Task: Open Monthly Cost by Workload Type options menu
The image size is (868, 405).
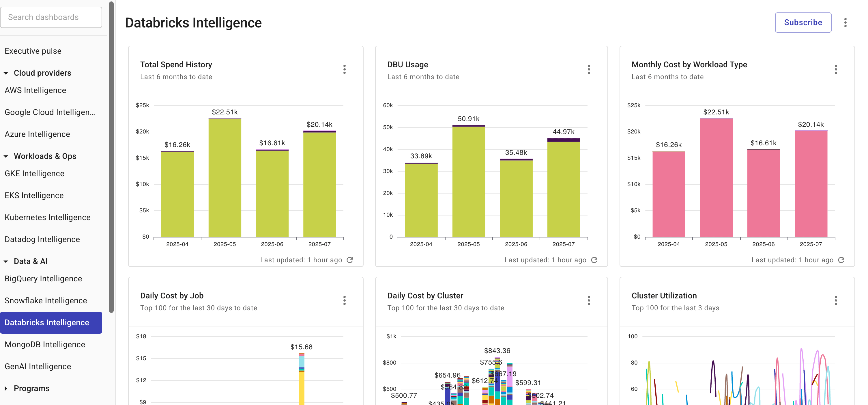Action: 836,69
